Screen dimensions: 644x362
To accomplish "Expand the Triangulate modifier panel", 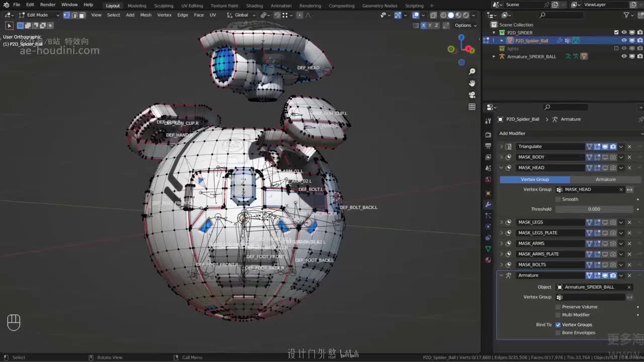I will pos(501,147).
